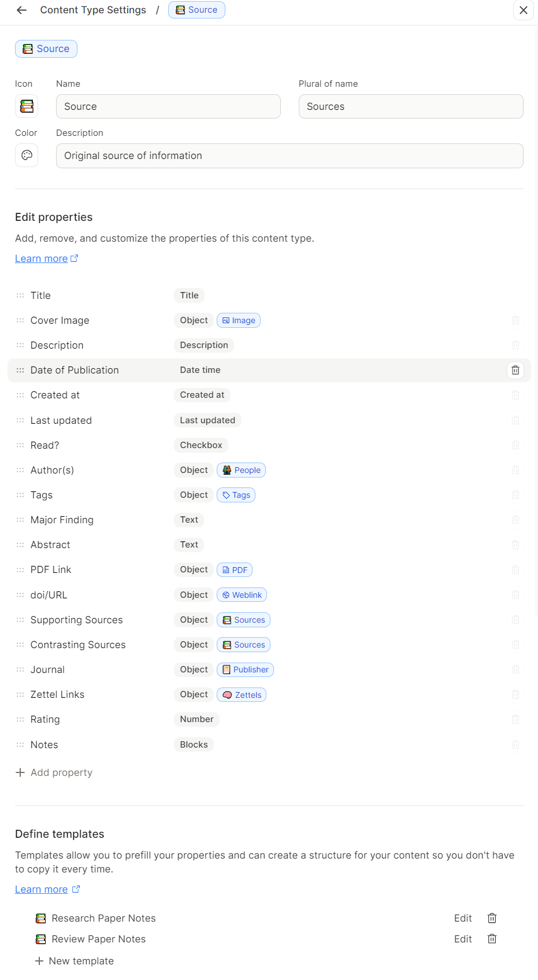
Task: Open the Source icon picker
Action: [x=27, y=106]
